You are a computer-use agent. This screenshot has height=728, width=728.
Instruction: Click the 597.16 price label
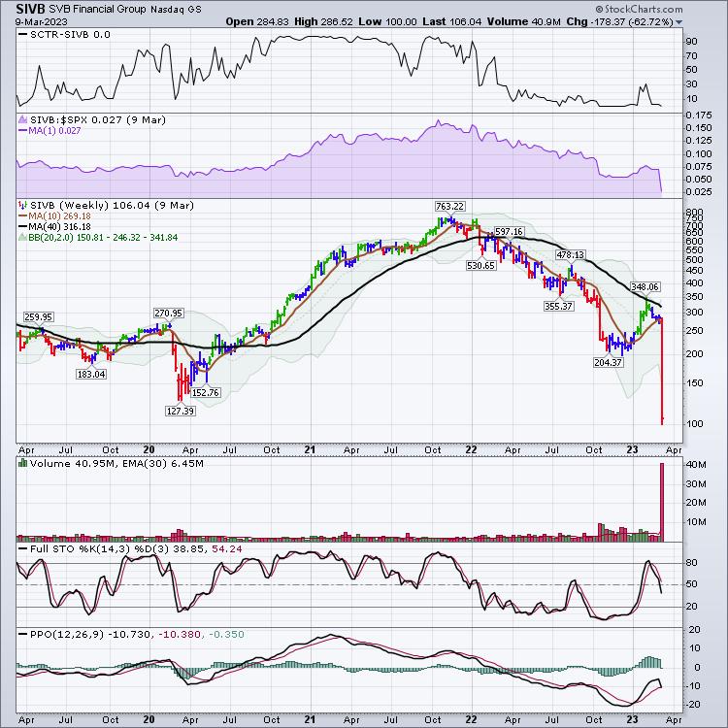coord(509,232)
